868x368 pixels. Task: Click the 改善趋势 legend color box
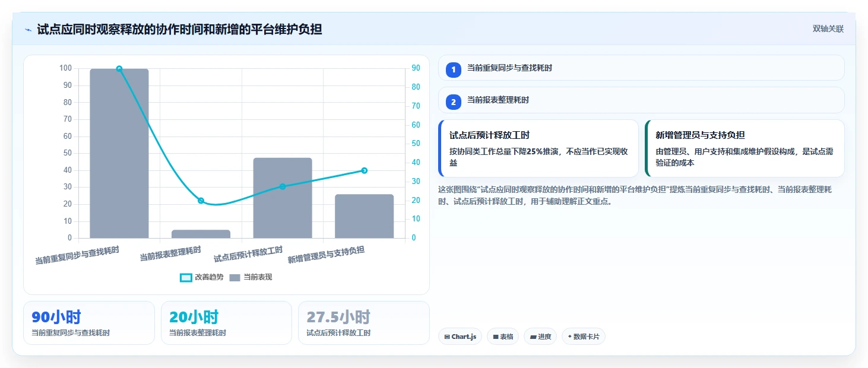point(186,277)
